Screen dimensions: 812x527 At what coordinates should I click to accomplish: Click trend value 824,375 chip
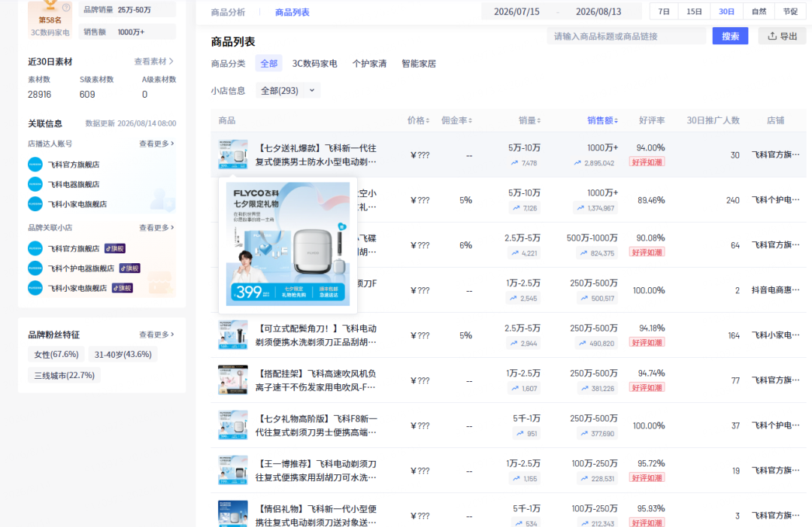[597, 253]
